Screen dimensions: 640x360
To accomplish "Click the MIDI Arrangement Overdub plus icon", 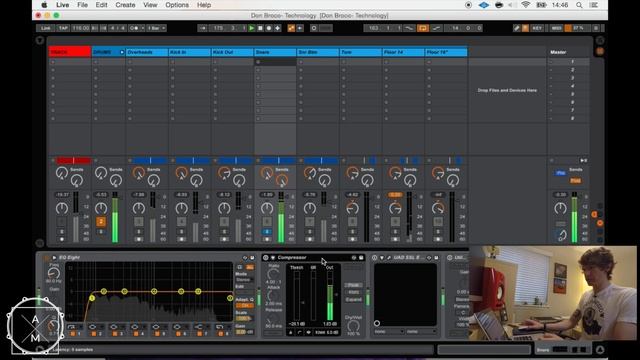I will (278, 28).
